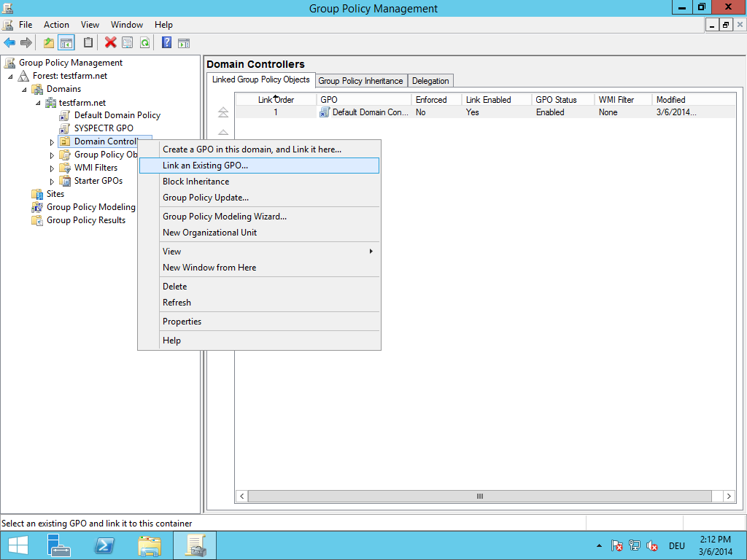Choose Create a GPO in this domain, and Link it here...
Image resolution: width=747 pixels, height=560 pixels.
click(259, 149)
